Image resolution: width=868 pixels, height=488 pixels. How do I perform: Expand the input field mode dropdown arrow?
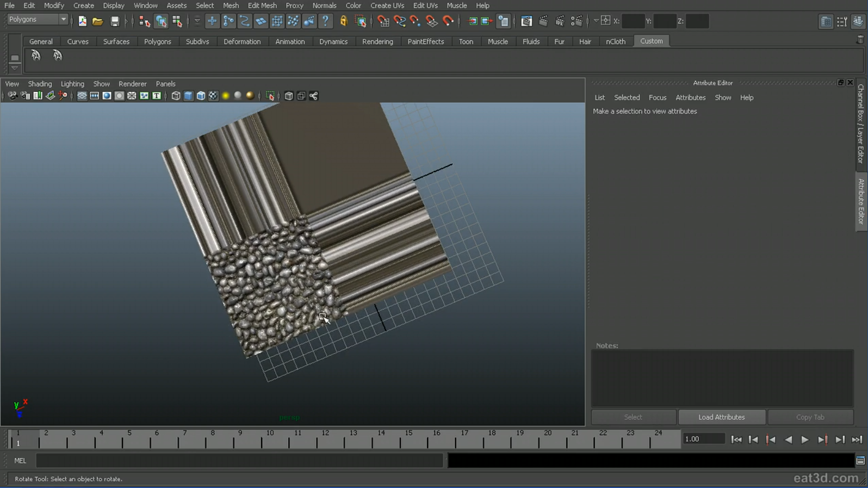pos(596,21)
